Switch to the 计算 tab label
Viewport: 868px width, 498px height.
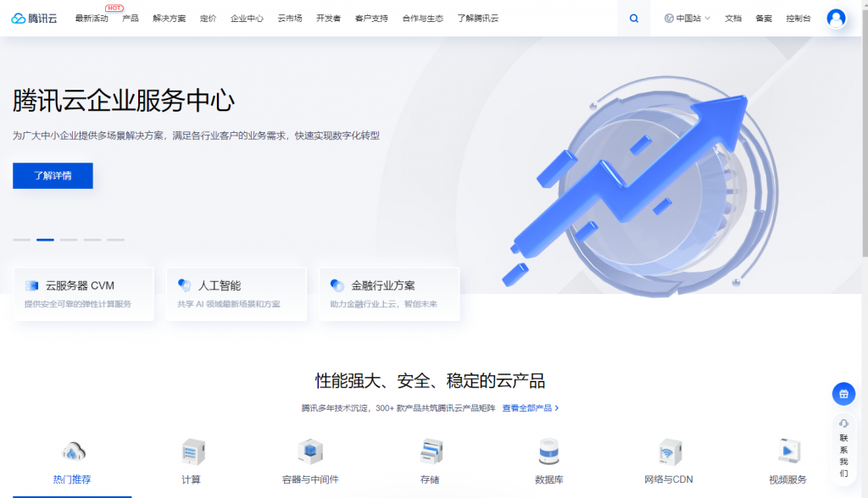click(x=191, y=479)
